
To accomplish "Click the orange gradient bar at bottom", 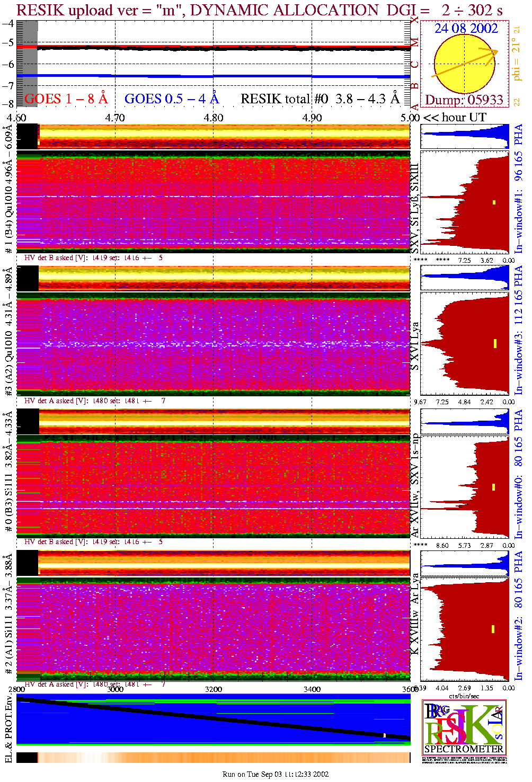I will (223, 758).
